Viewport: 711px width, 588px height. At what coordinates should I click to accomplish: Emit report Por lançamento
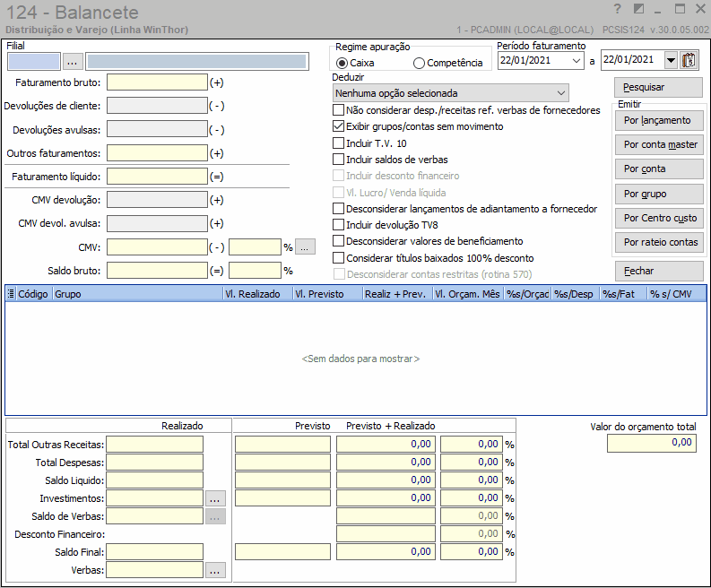pyautogui.click(x=659, y=120)
